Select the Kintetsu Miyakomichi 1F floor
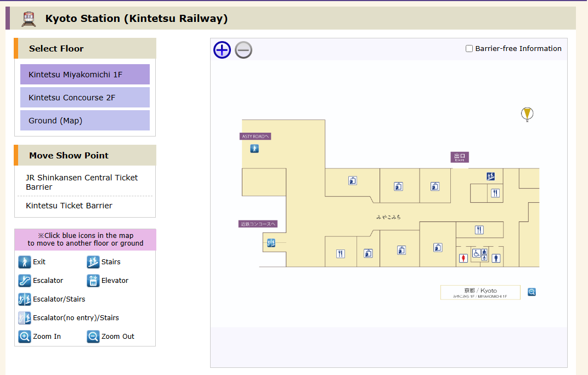 coord(85,74)
